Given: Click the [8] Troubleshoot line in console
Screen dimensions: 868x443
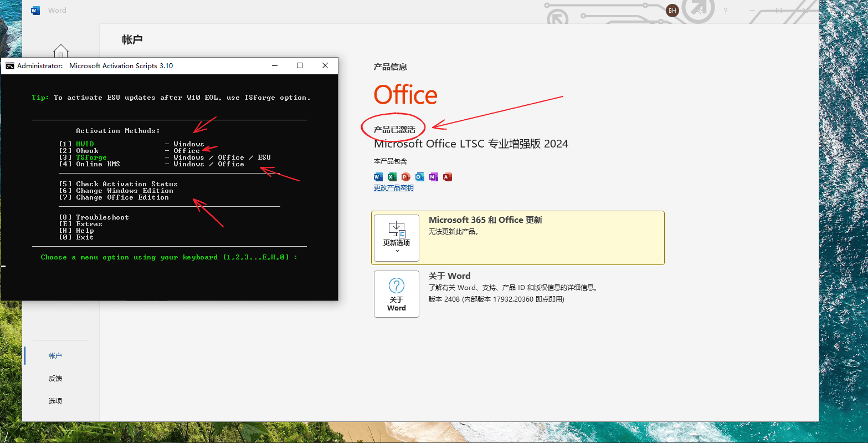Looking at the screenshot, I should pyautogui.click(x=94, y=217).
